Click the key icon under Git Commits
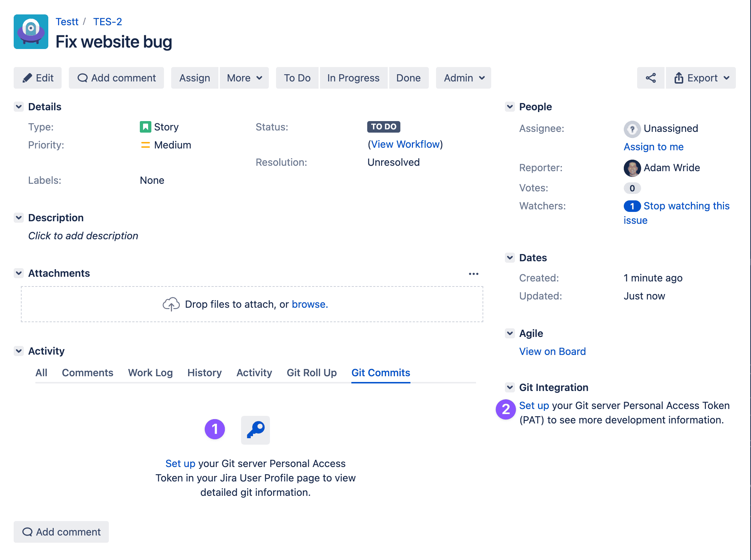The height and width of the screenshot is (560, 751). point(255,430)
